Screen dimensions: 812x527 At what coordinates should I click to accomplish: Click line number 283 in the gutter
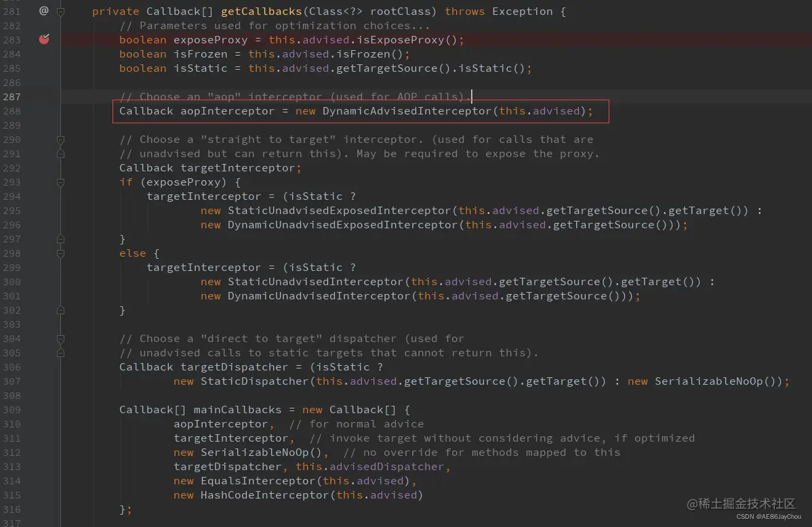12,40
